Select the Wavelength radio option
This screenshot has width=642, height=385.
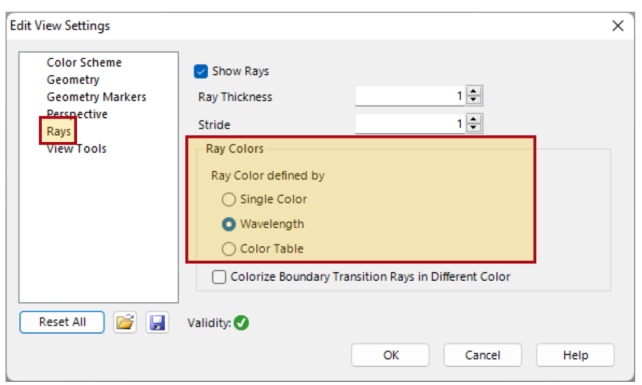click(x=228, y=224)
